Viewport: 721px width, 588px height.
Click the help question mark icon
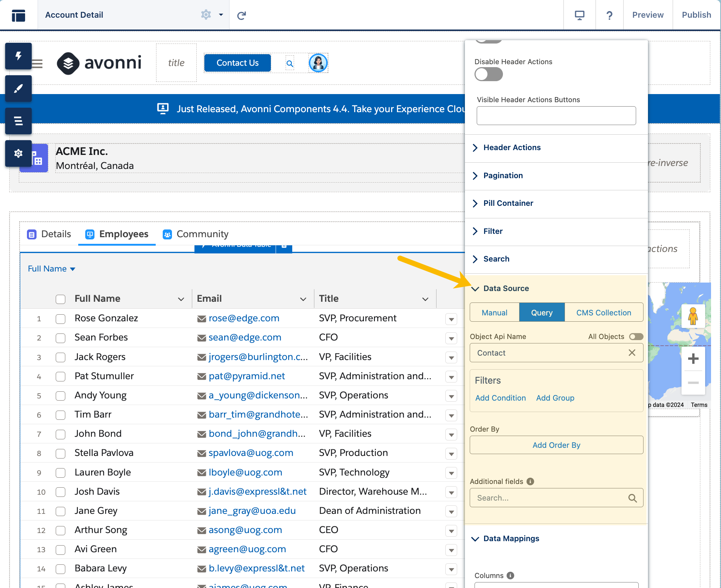click(609, 15)
